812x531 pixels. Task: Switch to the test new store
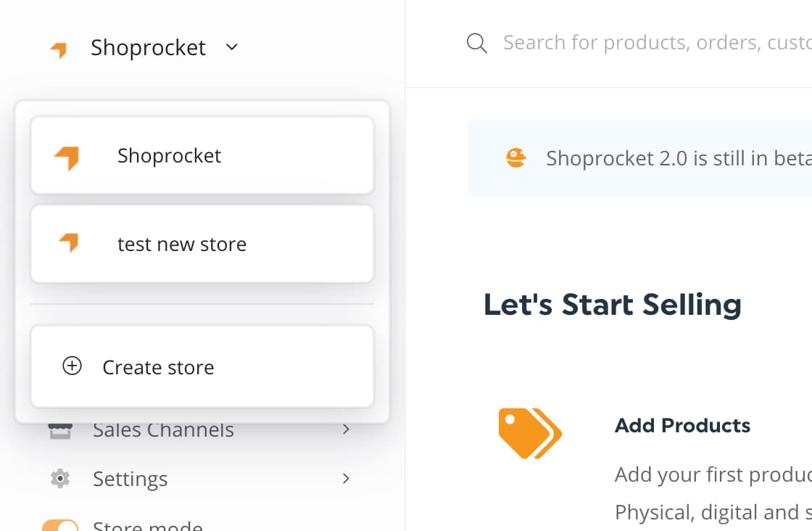coord(202,244)
